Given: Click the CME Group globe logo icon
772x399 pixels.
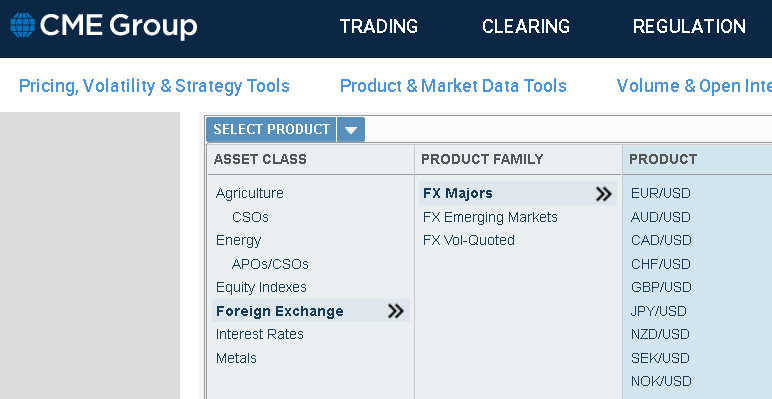Looking at the screenshot, I should 23,25.
